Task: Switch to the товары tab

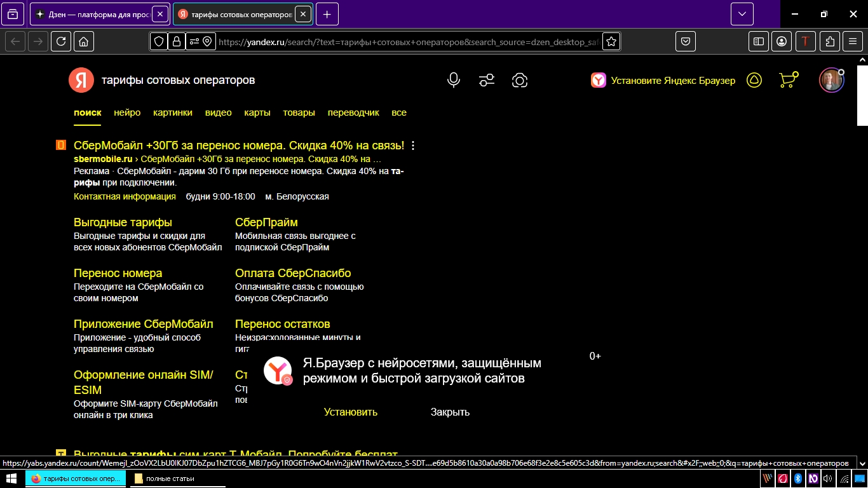Action: pyautogui.click(x=299, y=112)
